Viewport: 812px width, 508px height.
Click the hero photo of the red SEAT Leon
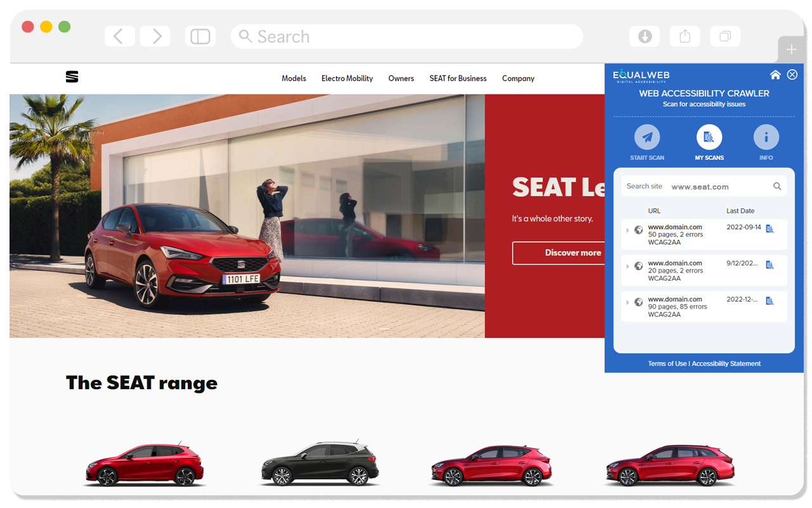pos(247,216)
